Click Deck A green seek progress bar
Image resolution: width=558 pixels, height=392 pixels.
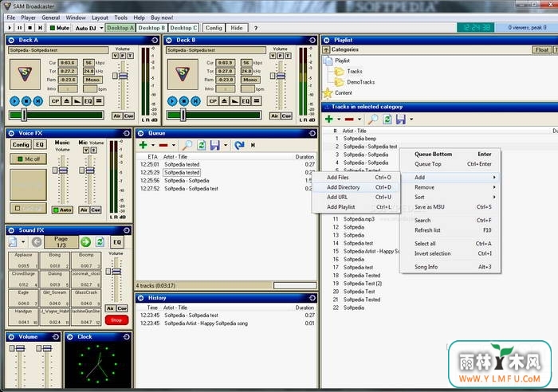click(x=57, y=115)
